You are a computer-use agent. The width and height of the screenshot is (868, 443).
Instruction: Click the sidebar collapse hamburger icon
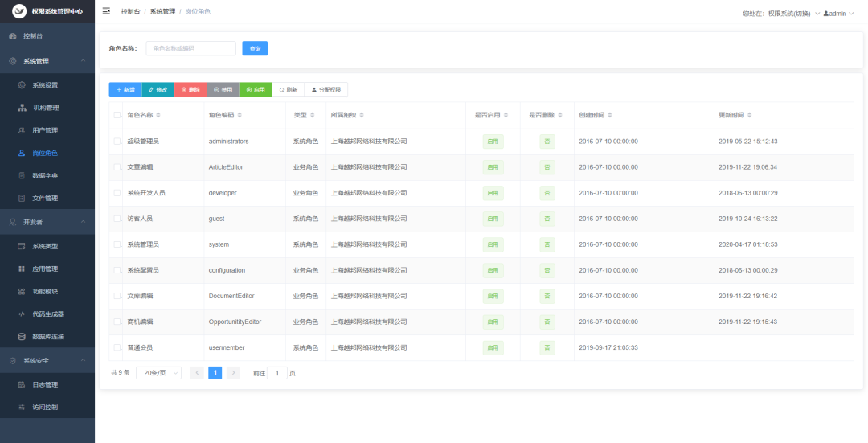[106, 11]
